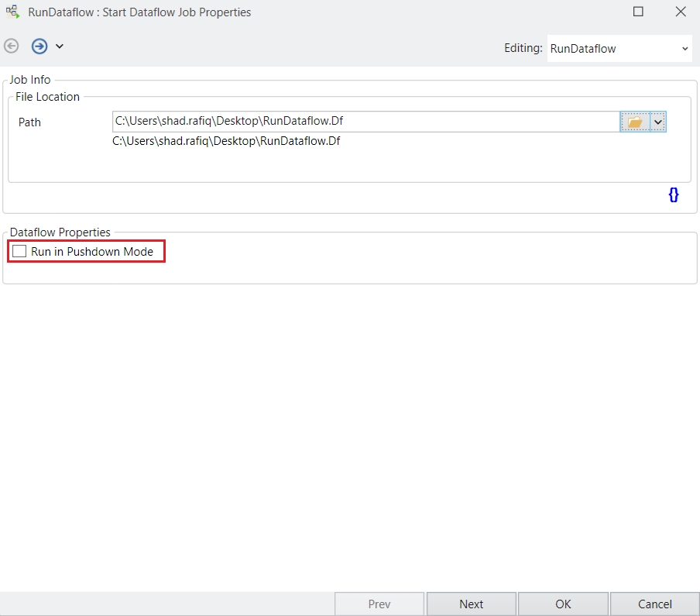Close the Start Dataflow Job Properties window

pos(681,12)
